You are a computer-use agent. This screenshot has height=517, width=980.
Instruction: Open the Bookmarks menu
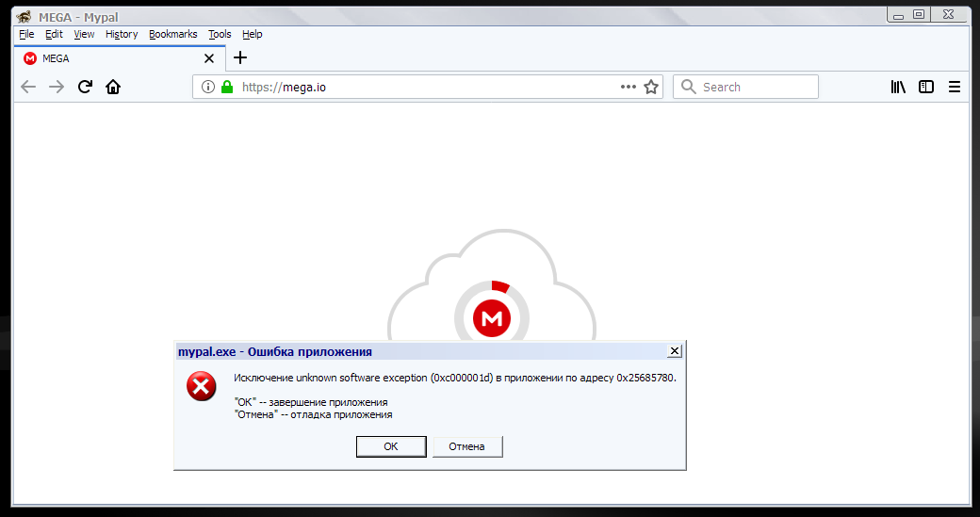tap(173, 34)
